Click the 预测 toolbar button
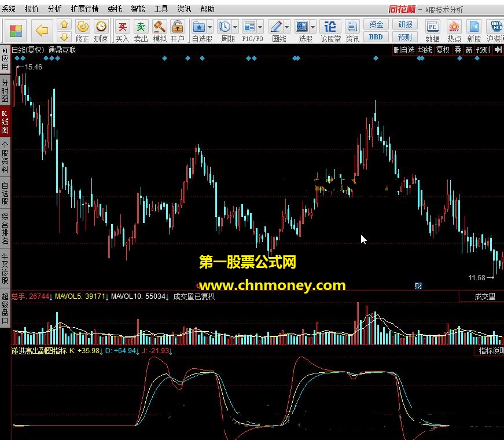This screenshot has width=504, height=440. tap(405, 37)
